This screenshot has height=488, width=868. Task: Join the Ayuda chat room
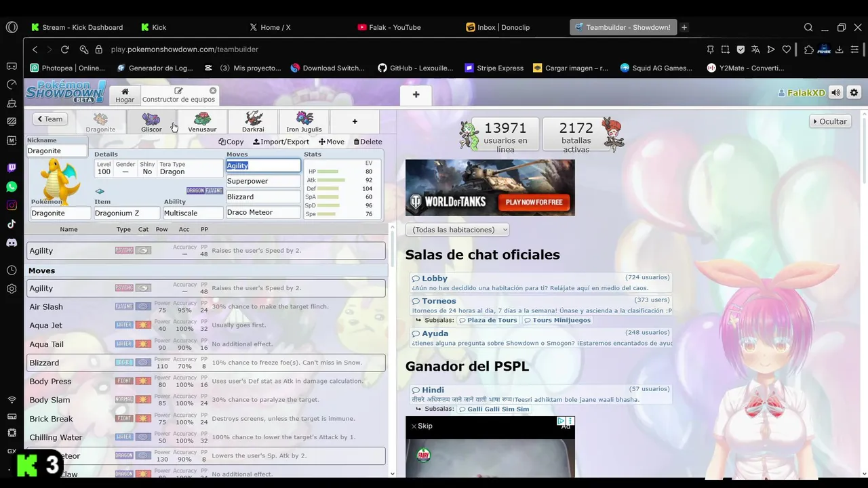coord(540,338)
